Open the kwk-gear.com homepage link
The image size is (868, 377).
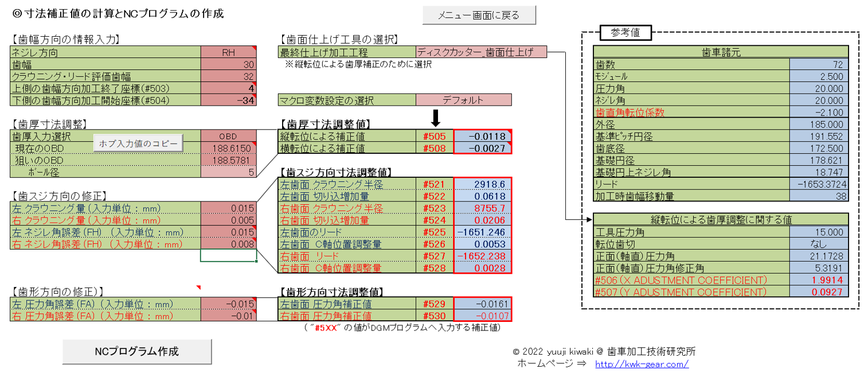pos(642,364)
